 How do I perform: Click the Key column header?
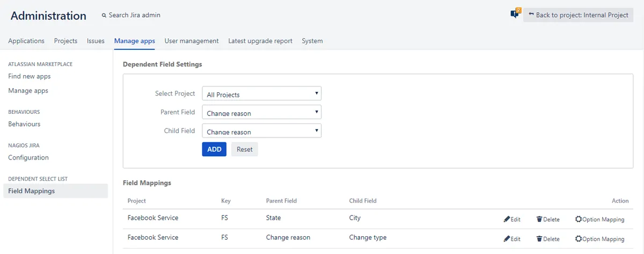(225, 201)
